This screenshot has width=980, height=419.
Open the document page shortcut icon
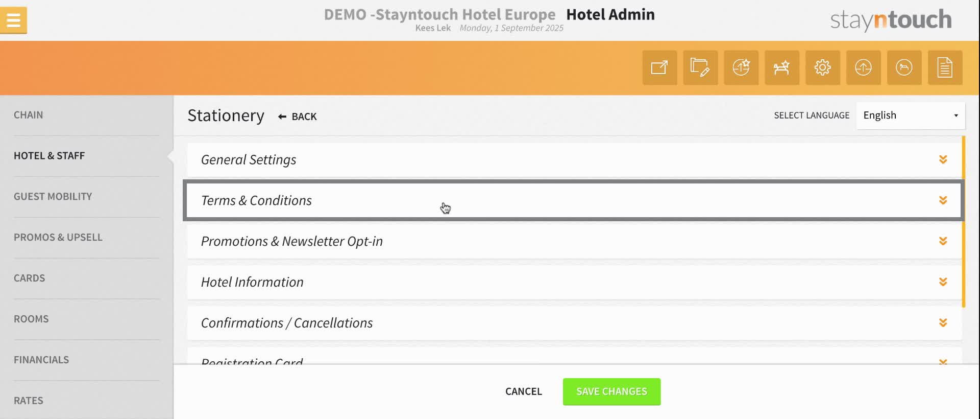pyautogui.click(x=945, y=67)
